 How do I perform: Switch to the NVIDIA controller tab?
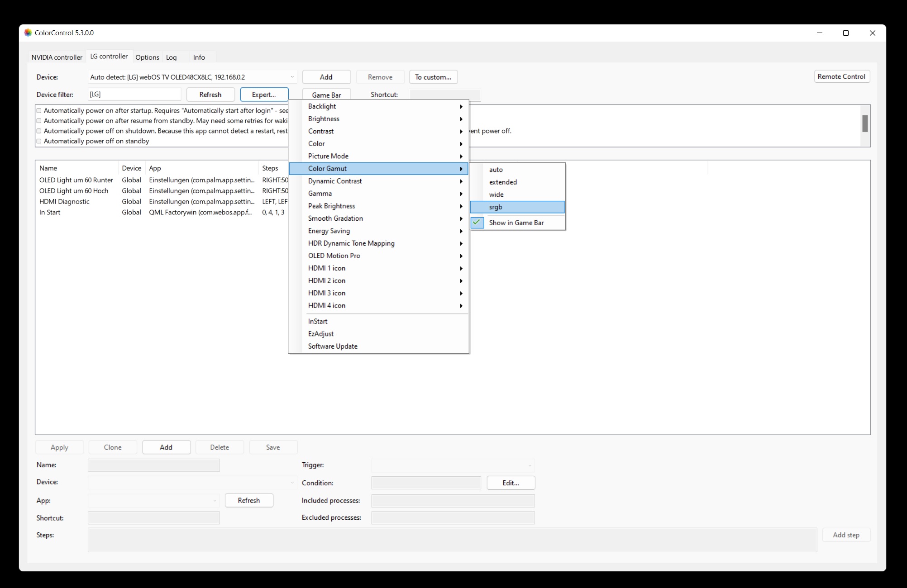tap(57, 57)
